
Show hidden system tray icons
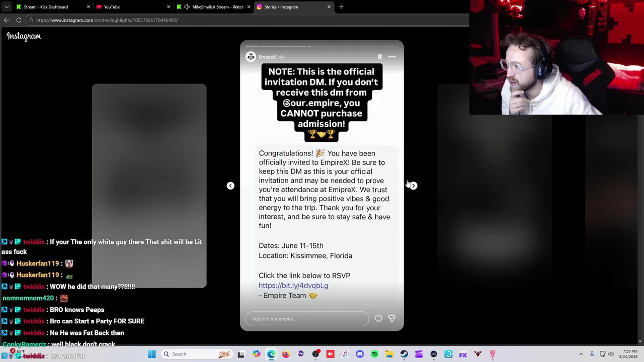pyautogui.click(x=581, y=354)
